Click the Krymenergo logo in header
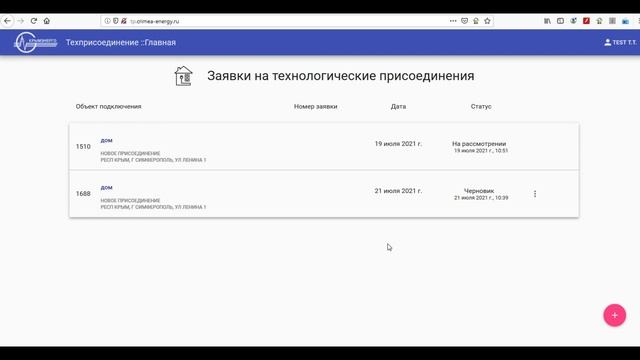The image size is (640, 360). [36, 42]
